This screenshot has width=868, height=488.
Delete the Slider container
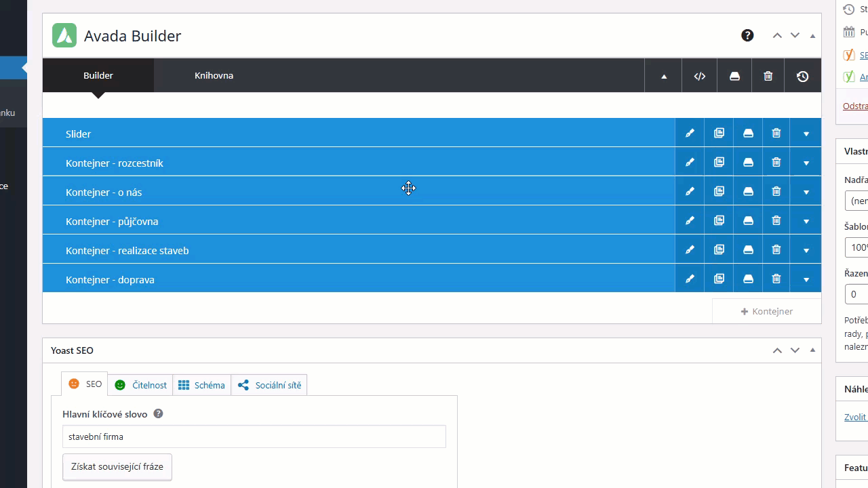click(776, 134)
